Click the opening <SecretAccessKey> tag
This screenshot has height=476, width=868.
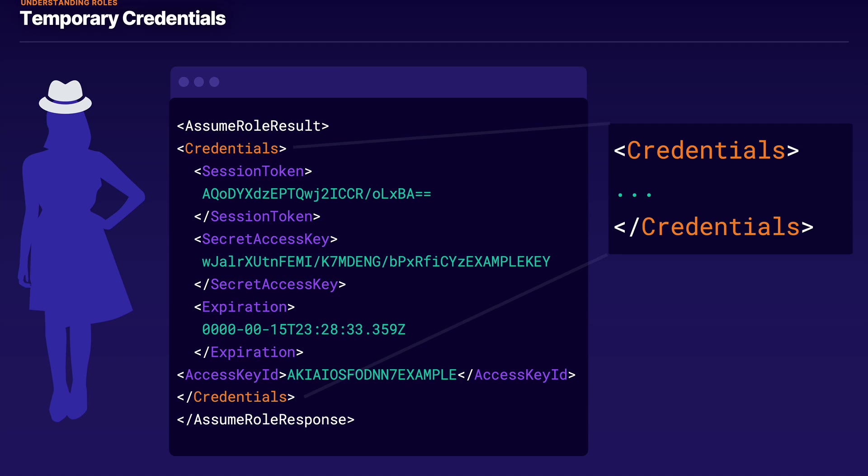[266, 239]
